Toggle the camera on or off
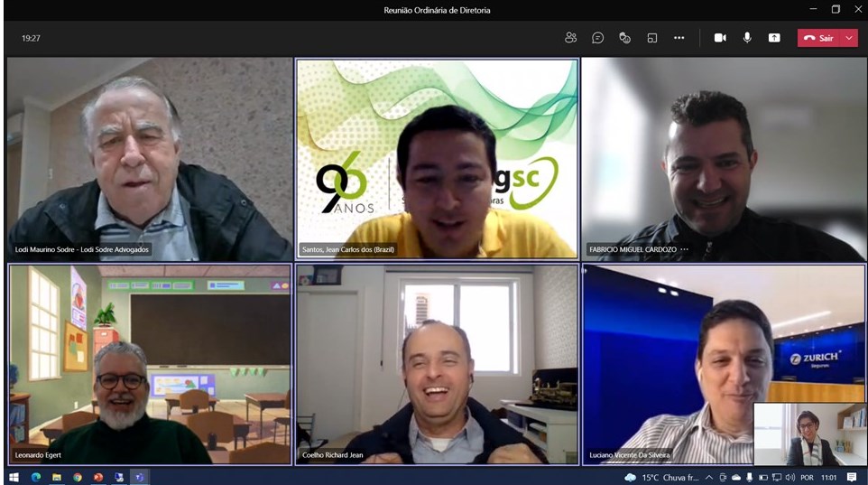Viewport: 868px width, 485px height. pyautogui.click(x=720, y=38)
